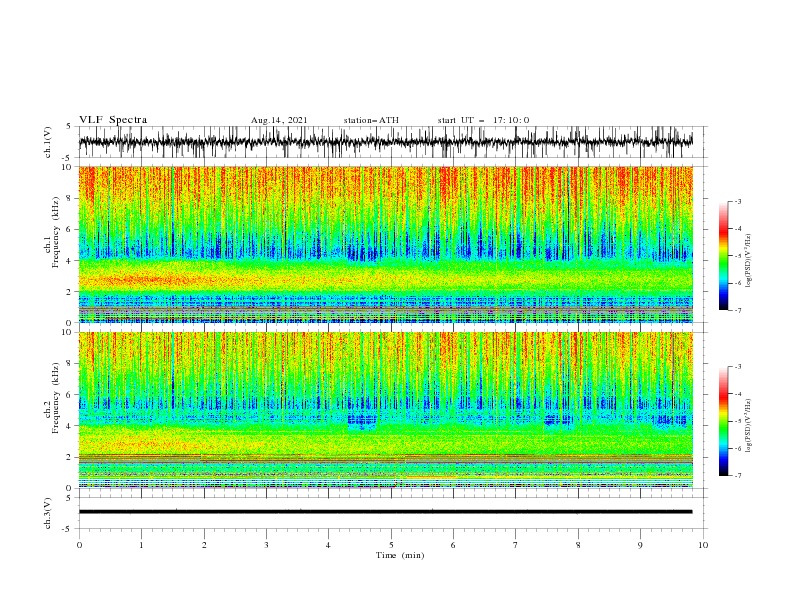Viewport: 792px width, 612px height.
Task: Click the ch.3 flat black signal trace
Action: pyautogui.click(x=385, y=512)
